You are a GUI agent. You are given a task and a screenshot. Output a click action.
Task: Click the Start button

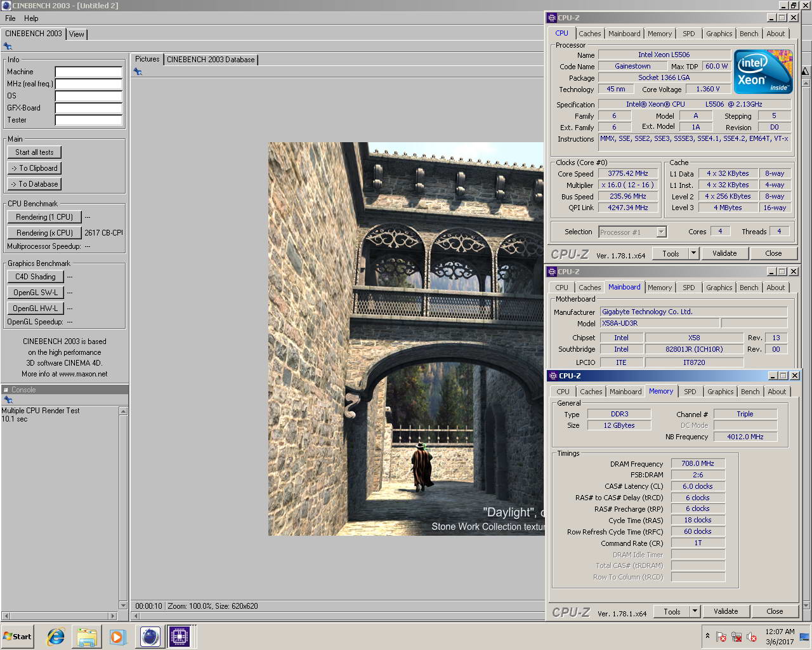18,637
